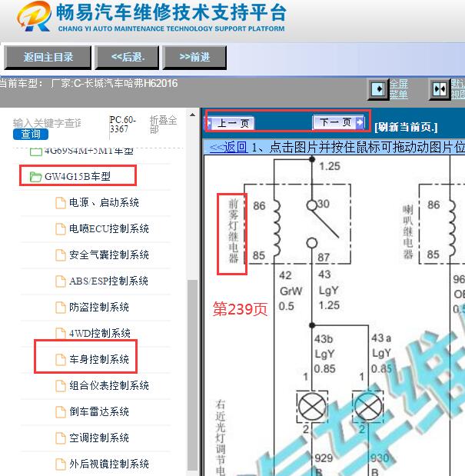Open 电源、启动系统 tree item
The image size is (465, 476).
104,202
